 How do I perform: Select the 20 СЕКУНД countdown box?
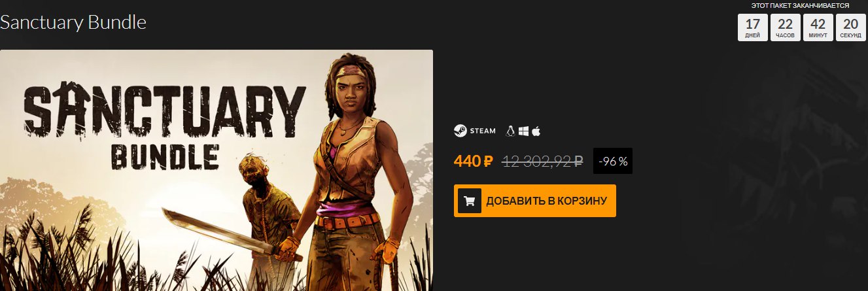[x=850, y=27]
